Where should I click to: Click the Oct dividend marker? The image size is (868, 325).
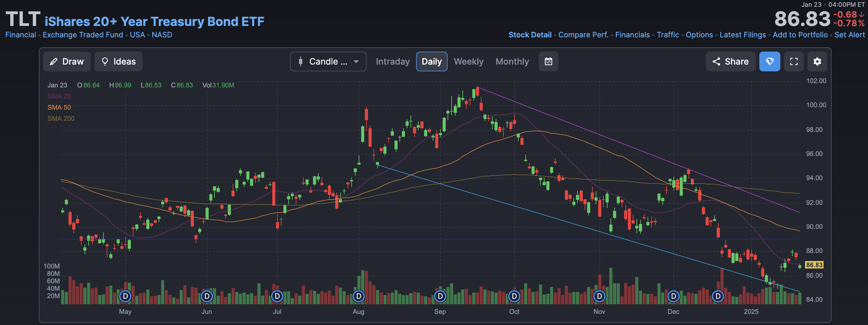514,296
